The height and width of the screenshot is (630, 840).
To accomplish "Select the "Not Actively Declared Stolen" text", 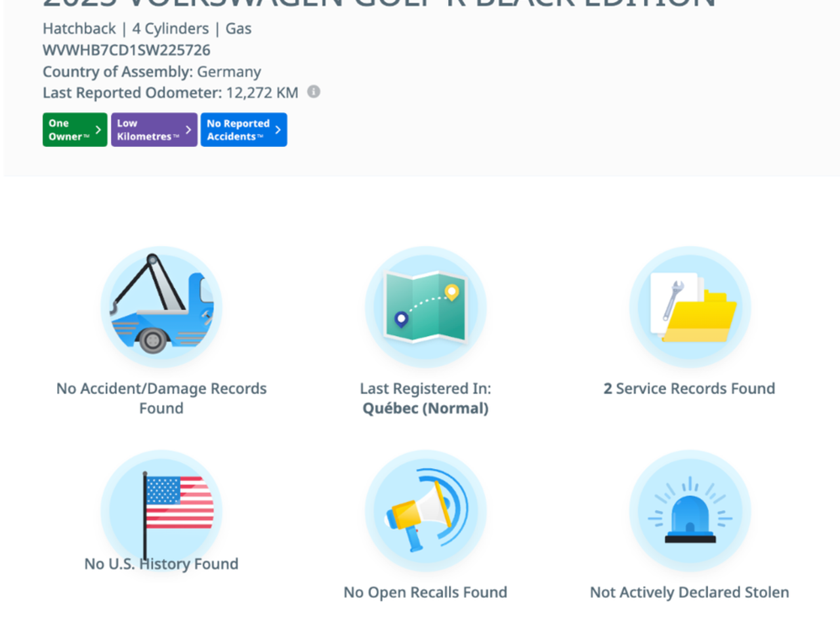I will (689, 592).
